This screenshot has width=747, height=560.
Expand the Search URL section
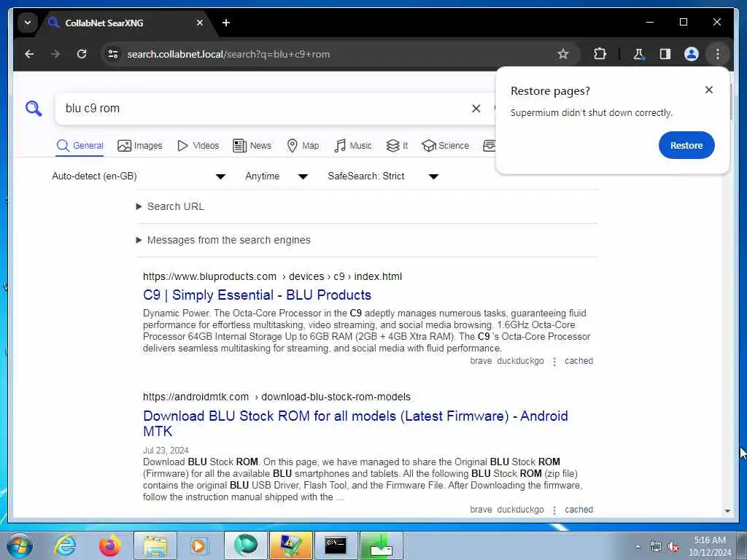tap(170, 206)
